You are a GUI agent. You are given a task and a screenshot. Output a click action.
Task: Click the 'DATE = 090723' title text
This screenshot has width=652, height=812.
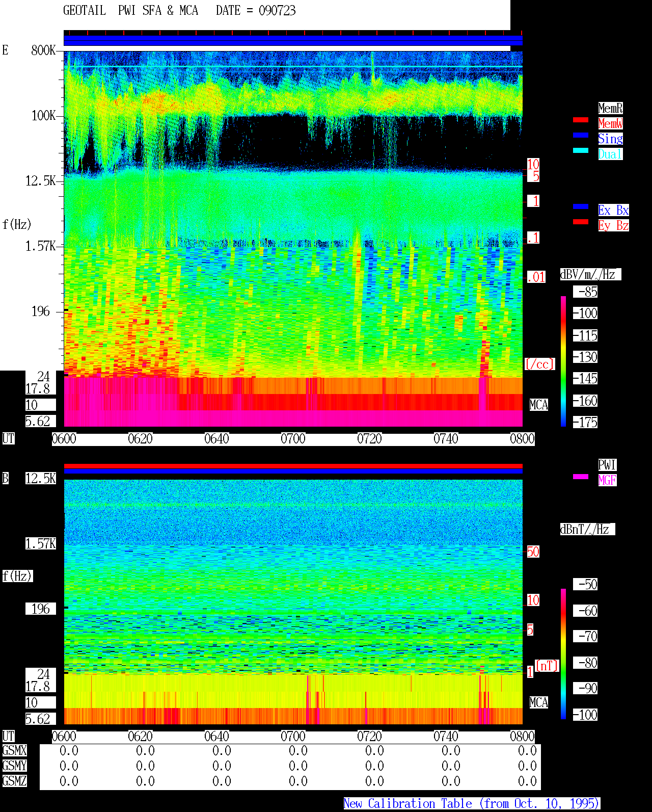[x=256, y=11]
